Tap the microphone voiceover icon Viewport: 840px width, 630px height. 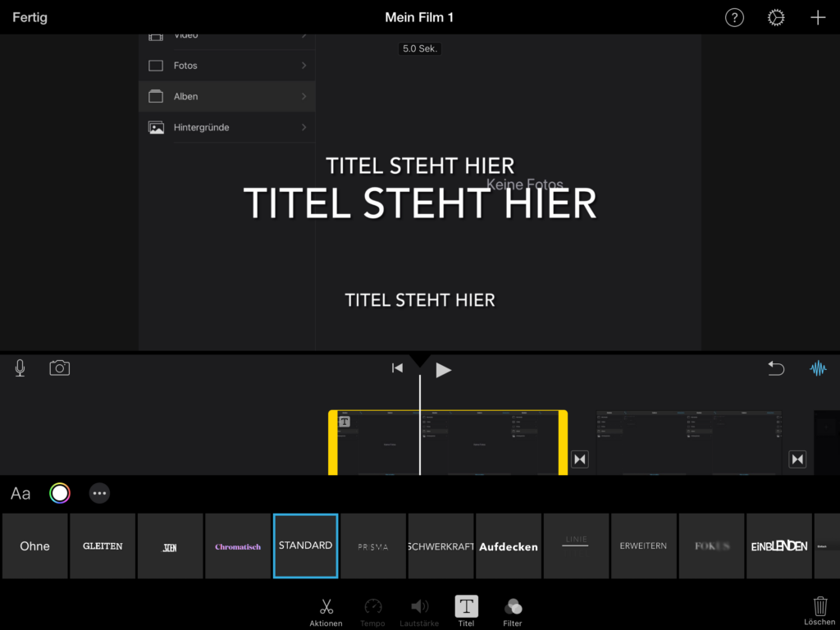(x=21, y=368)
